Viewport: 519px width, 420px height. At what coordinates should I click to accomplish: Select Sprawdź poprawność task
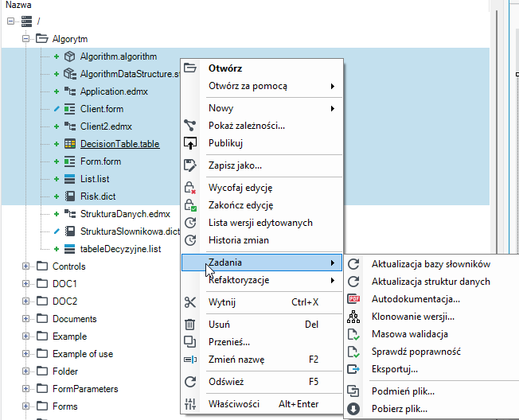coord(431,352)
